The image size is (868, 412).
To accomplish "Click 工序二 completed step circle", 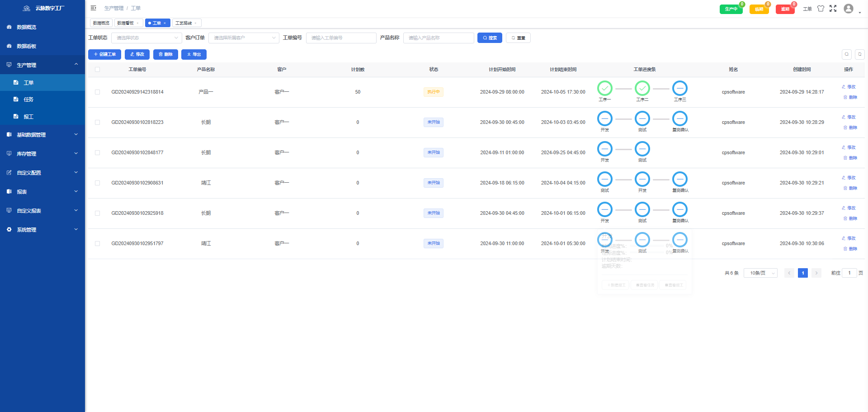I will pos(642,88).
